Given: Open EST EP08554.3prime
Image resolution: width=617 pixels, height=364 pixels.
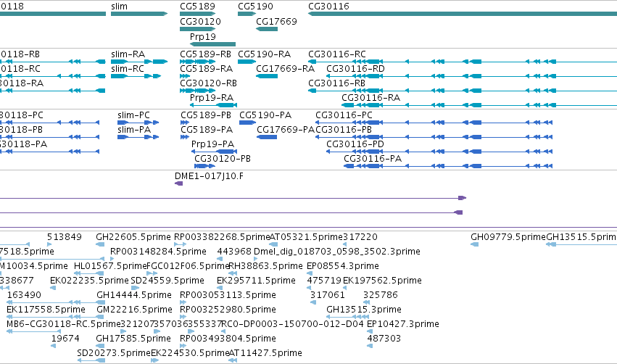Looking at the screenshot, I should click(x=343, y=266).
